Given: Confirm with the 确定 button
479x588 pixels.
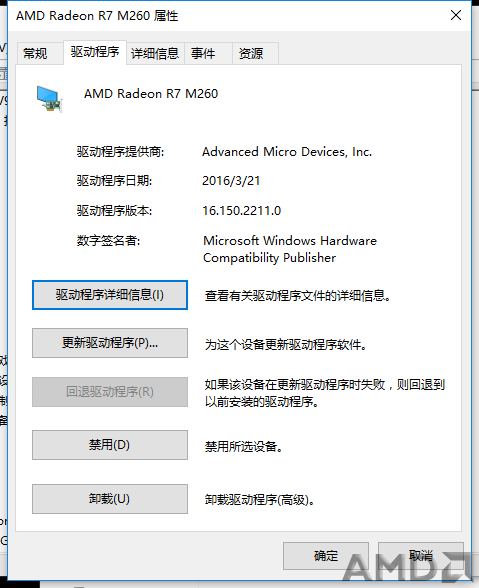Looking at the screenshot, I should coord(326,556).
